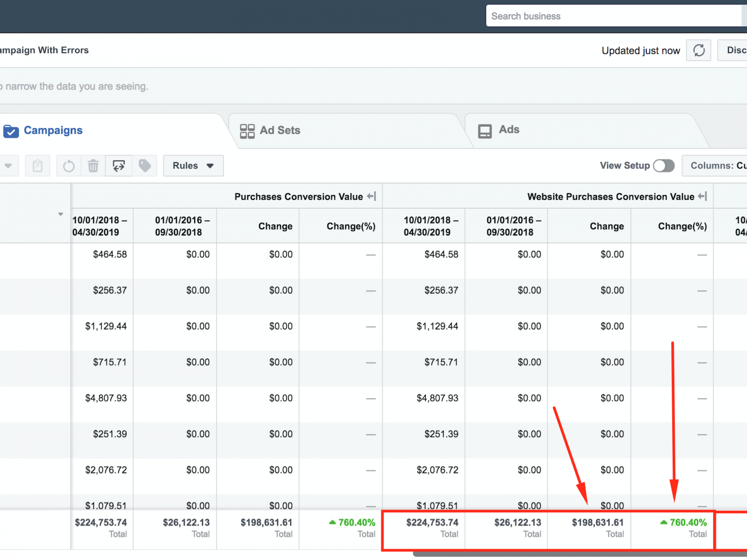Screen dimensions: 747x560
Task: Click the column sort arrow above first date range
Action: pos(60,214)
